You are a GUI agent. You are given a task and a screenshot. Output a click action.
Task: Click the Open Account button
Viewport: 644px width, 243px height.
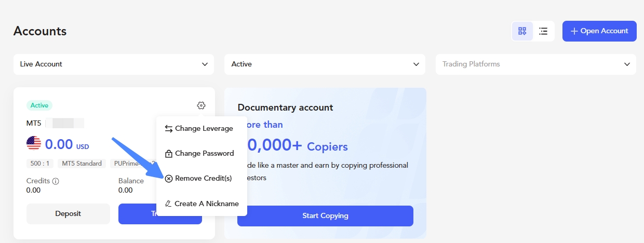coord(599,31)
